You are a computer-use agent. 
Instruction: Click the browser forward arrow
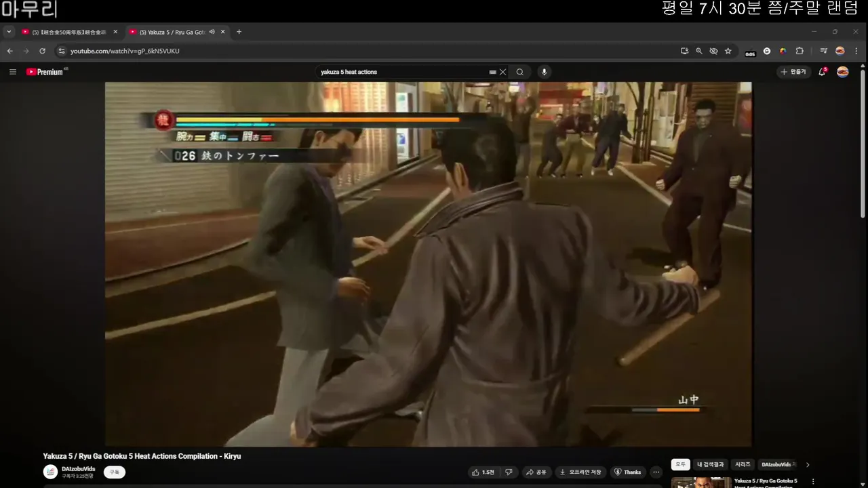click(x=26, y=51)
